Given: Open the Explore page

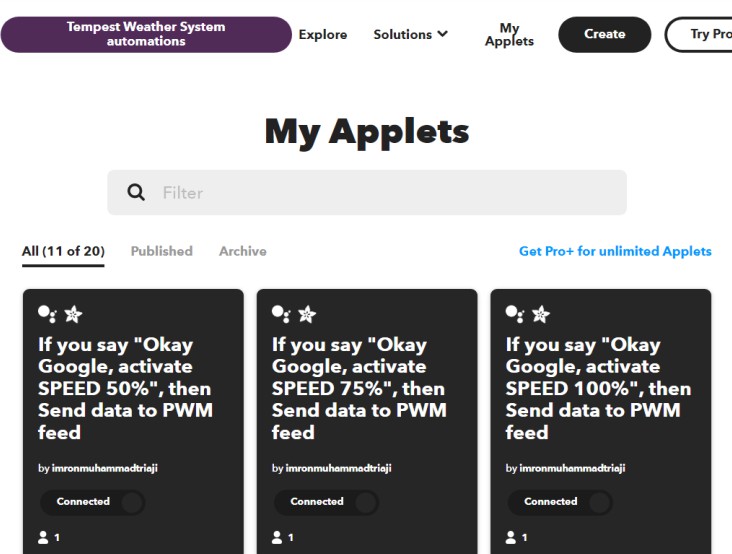Looking at the screenshot, I should (323, 34).
